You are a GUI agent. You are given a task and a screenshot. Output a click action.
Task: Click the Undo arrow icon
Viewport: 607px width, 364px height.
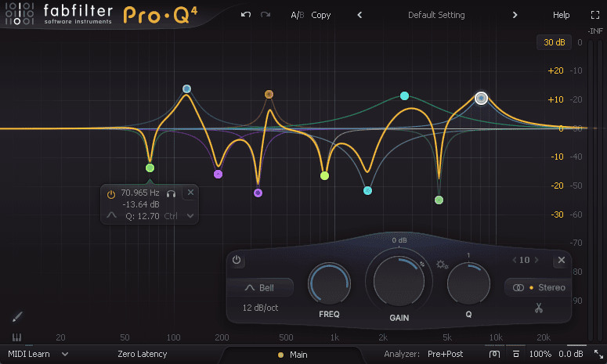pyautogui.click(x=246, y=15)
